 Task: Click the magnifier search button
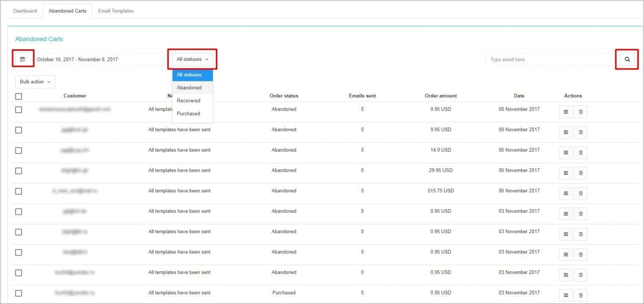pos(627,59)
